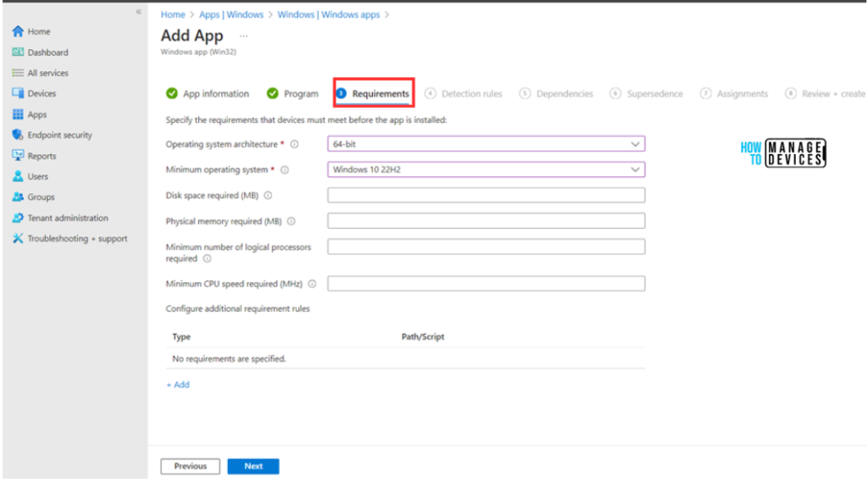Expand Operating system architecture dropdown
Image resolution: width=868 pixels, height=483 pixels.
[x=486, y=144]
